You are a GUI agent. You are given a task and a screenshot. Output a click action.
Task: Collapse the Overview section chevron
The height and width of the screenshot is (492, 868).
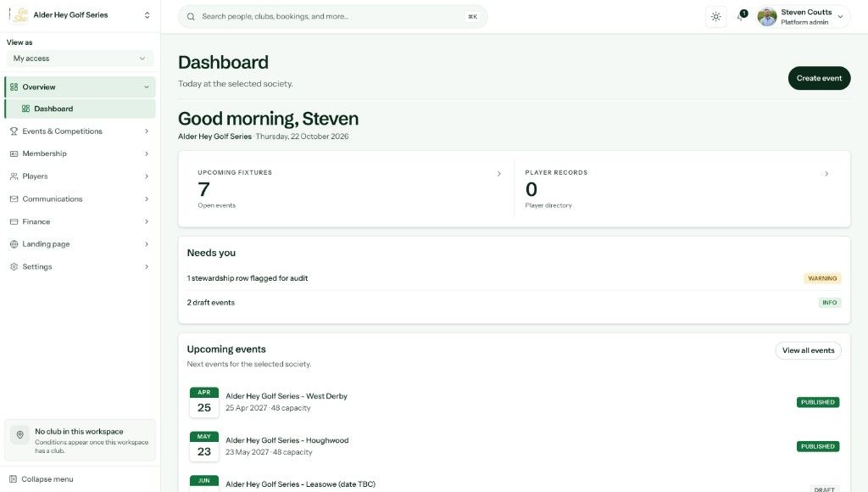[147, 87]
